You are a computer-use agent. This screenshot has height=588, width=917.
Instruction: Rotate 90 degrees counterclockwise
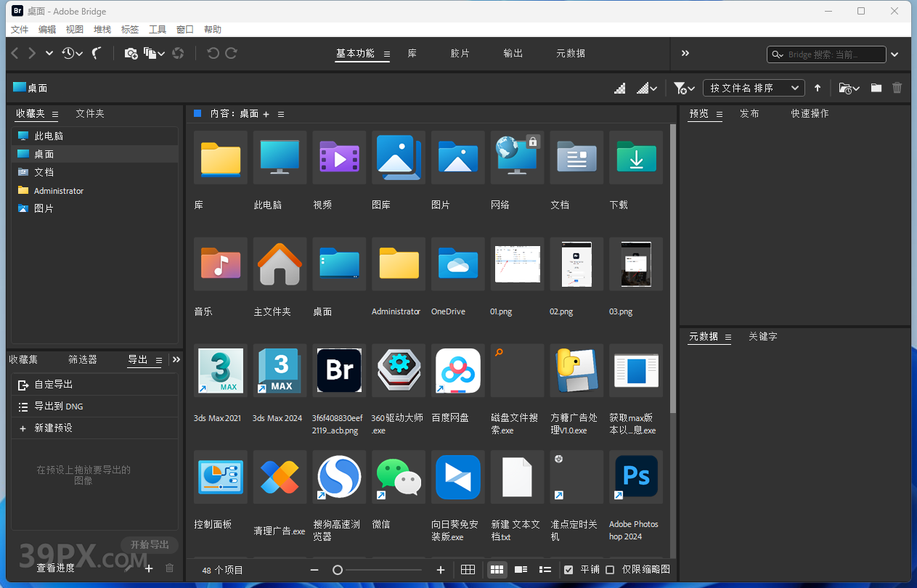click(x=213, y=53)
